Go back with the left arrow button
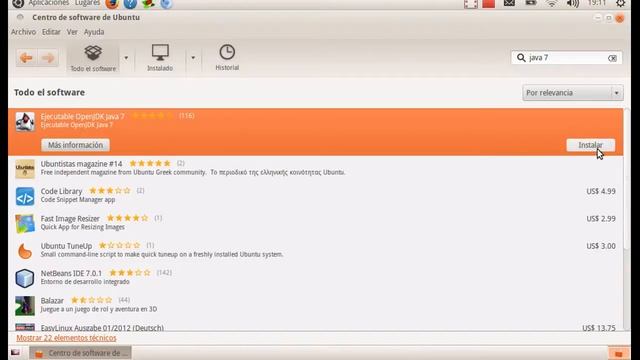The height and width of the screenshot is (360, 640). [27, 58]
